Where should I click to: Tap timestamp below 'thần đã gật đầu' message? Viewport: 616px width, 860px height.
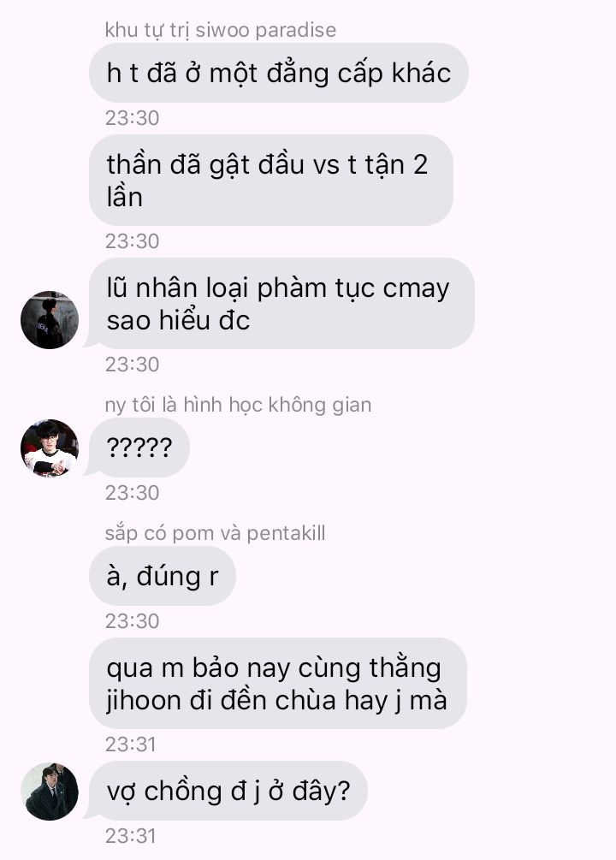pos(133,241)
